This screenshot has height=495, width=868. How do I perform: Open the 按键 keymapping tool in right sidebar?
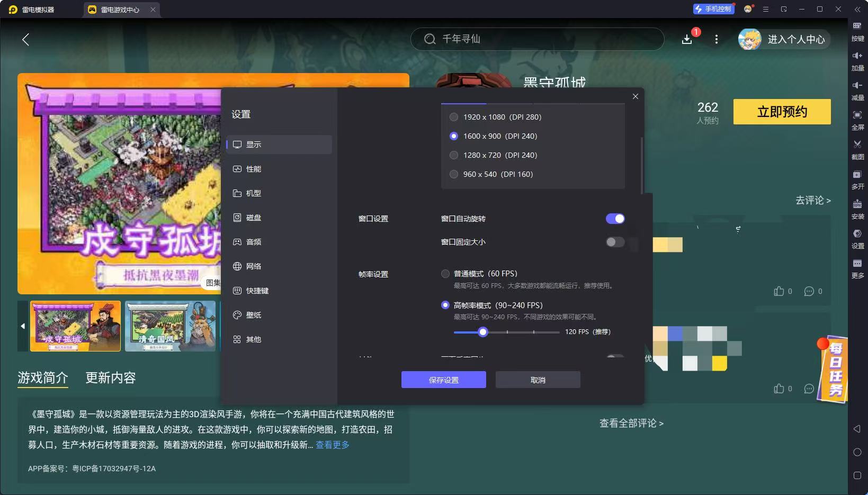[x=857, y=31]
